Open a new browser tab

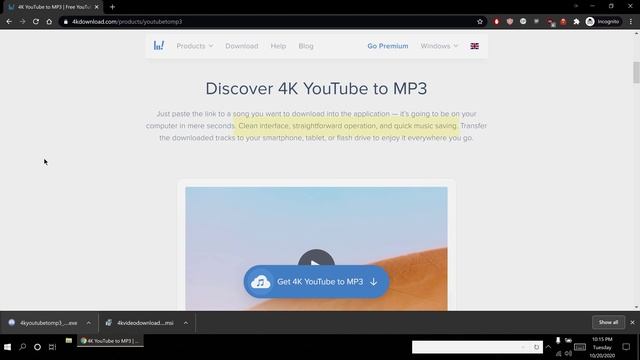click(112, 7)
